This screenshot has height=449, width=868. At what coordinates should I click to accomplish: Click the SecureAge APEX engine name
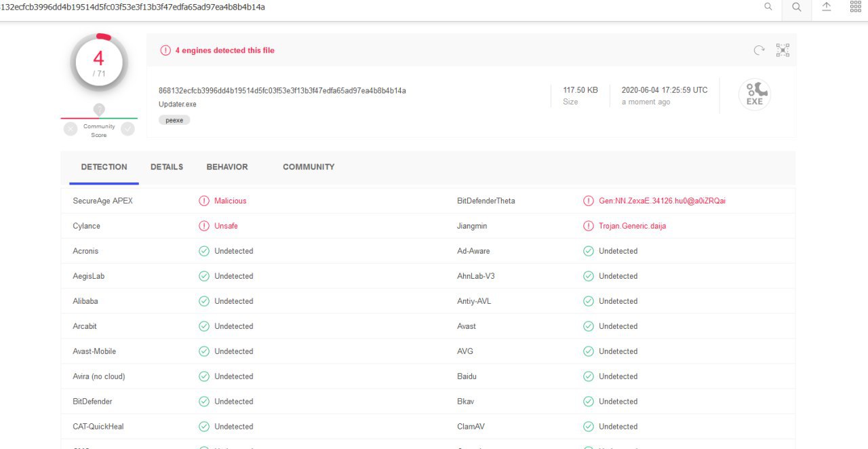tap(103, 201)
